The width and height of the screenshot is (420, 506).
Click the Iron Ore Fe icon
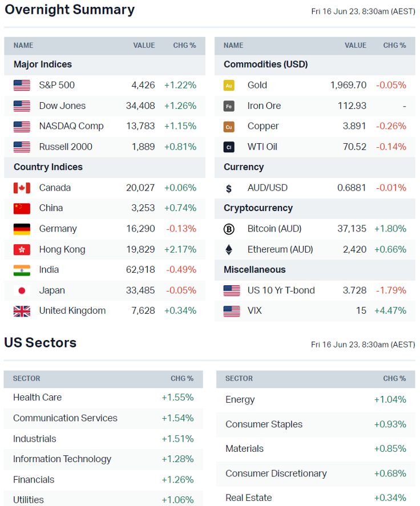(x=229, y=106)
